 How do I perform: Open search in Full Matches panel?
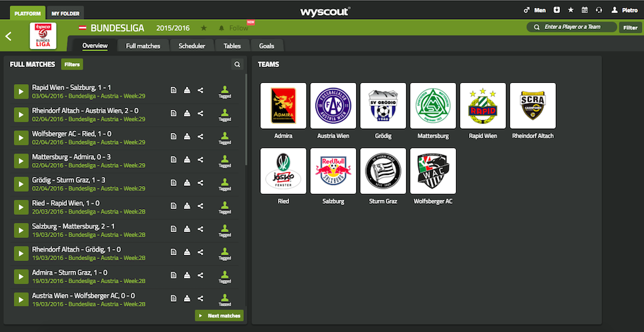[237, 64]
